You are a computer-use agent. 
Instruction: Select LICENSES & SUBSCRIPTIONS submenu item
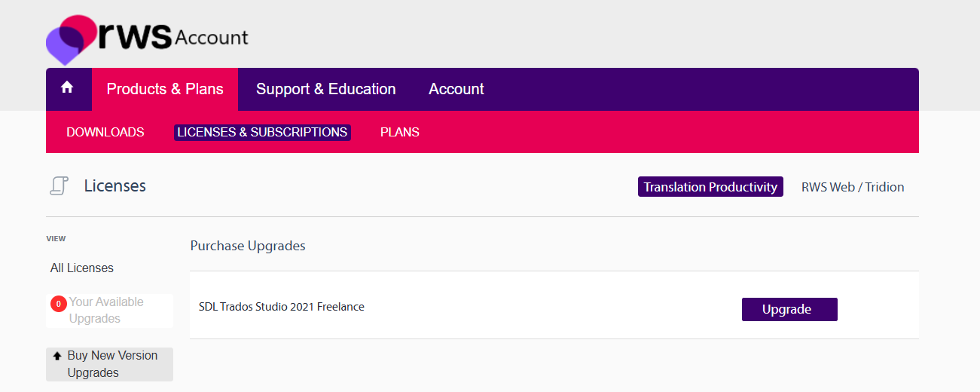pyautogui.click(x=262, y=132)
